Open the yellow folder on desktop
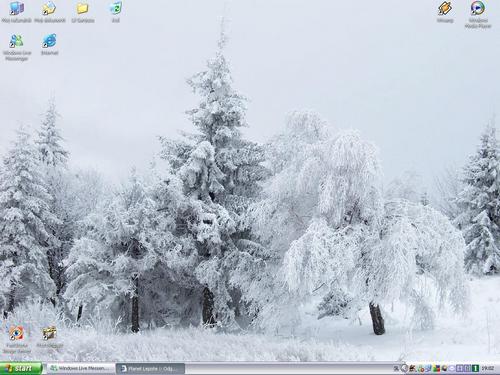The image size is (500, 375). pos(83,12)
